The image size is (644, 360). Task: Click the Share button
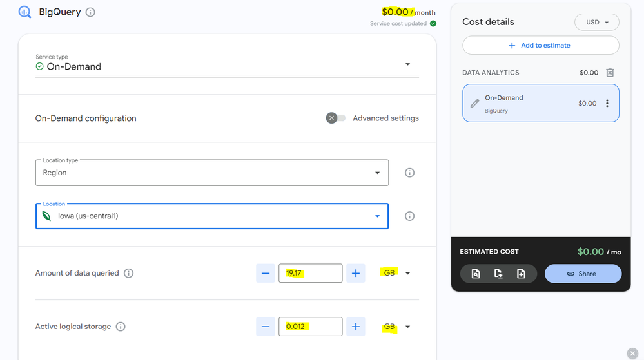point(583,274)
